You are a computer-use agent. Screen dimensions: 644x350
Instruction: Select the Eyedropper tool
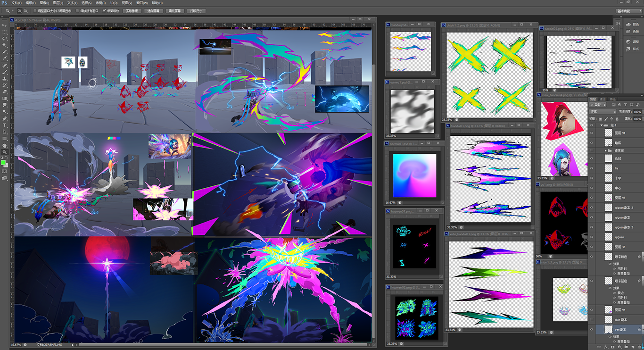[5, 58]
